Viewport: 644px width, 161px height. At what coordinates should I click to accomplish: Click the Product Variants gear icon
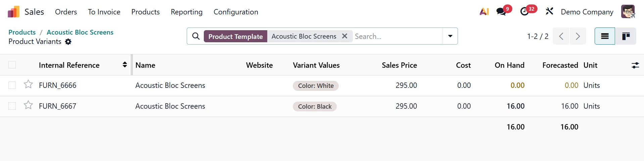pos(68,42)
